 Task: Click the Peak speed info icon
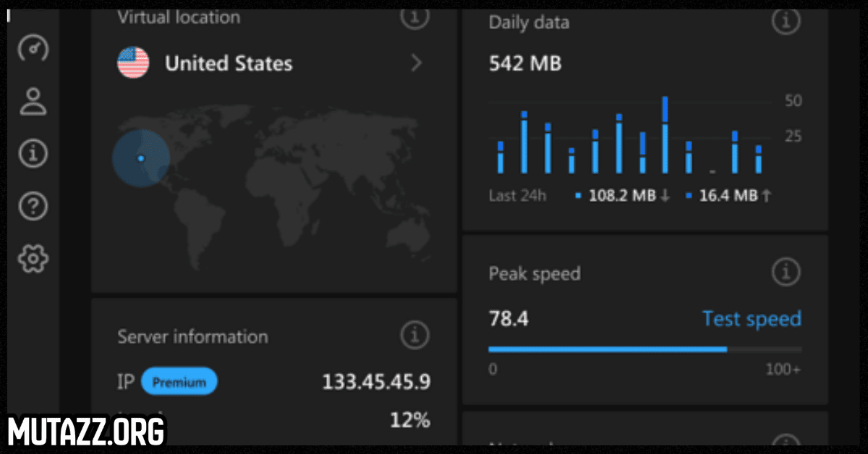point(786,273)
